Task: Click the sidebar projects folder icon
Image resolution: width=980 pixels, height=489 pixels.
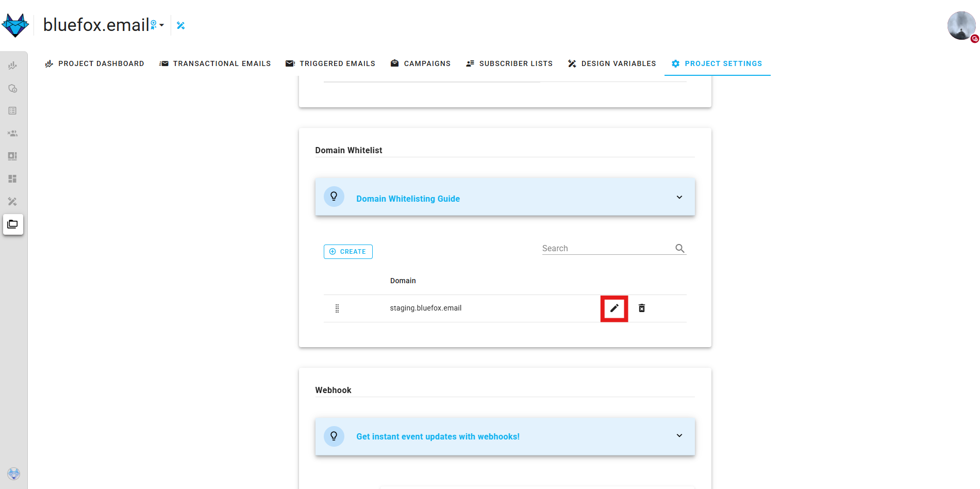Action: tap(13, 224)
